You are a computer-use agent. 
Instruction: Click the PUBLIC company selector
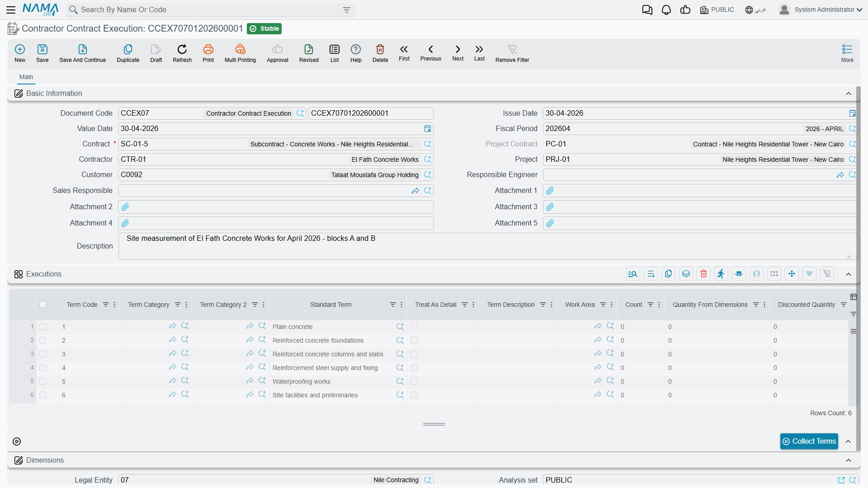coord(717,9)
